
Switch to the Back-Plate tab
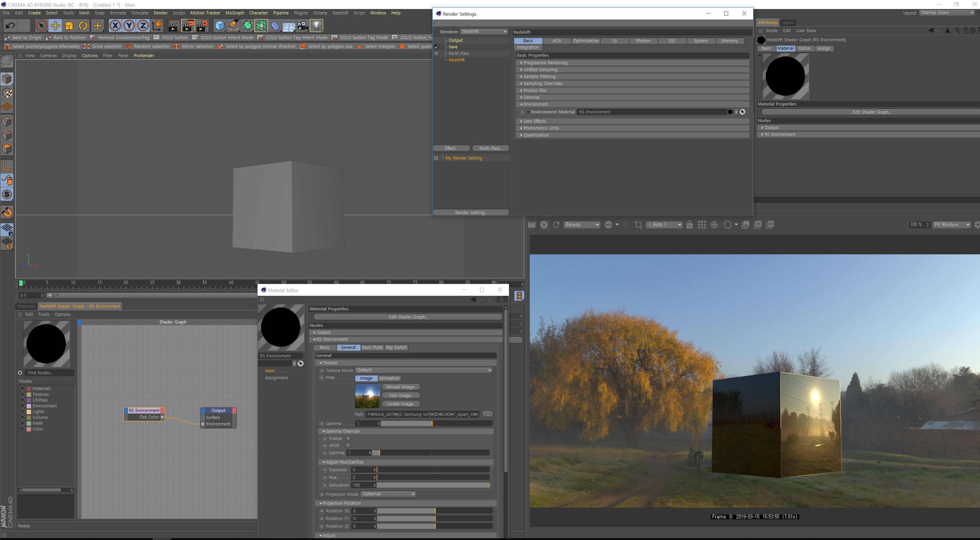pos(372,348)
